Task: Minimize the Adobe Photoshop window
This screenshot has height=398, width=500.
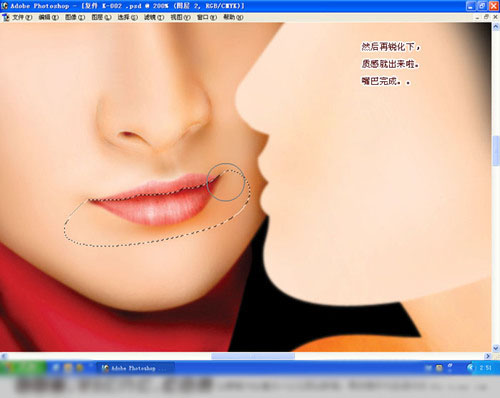Action: pyautogui.click(x=471, y=6)
